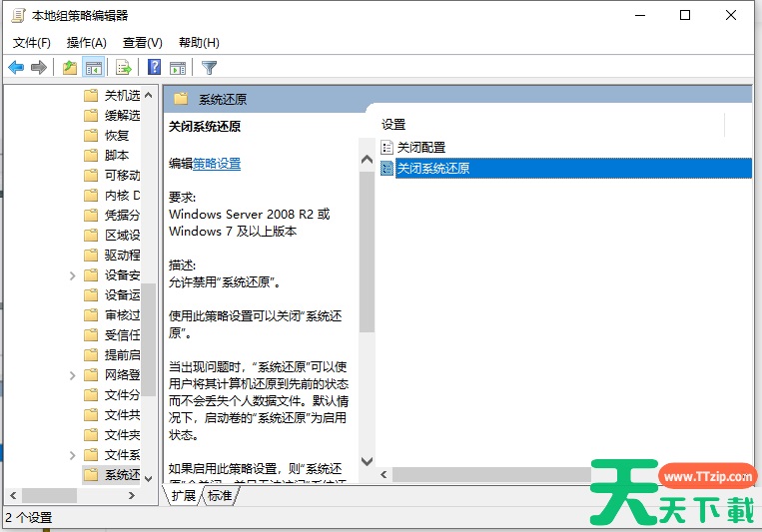Click the filter funnel icon
This screenshot has width=762, height=532.
(209, 68)
